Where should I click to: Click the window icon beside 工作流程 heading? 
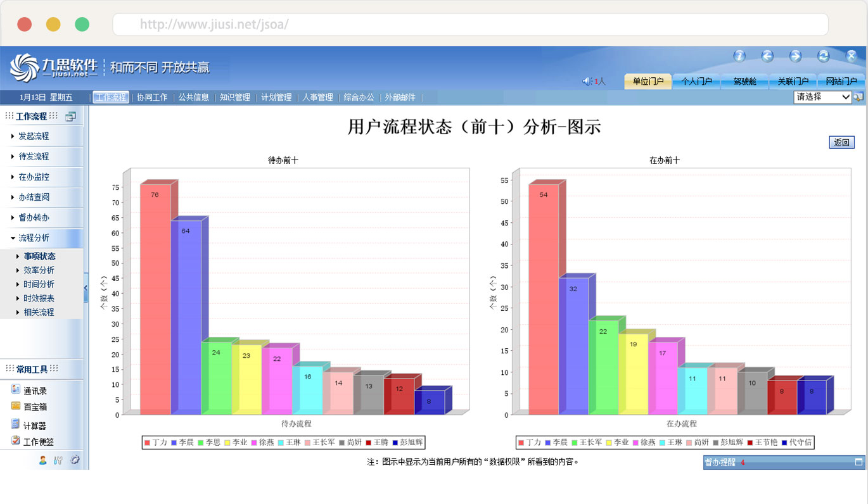click(70, 117)
